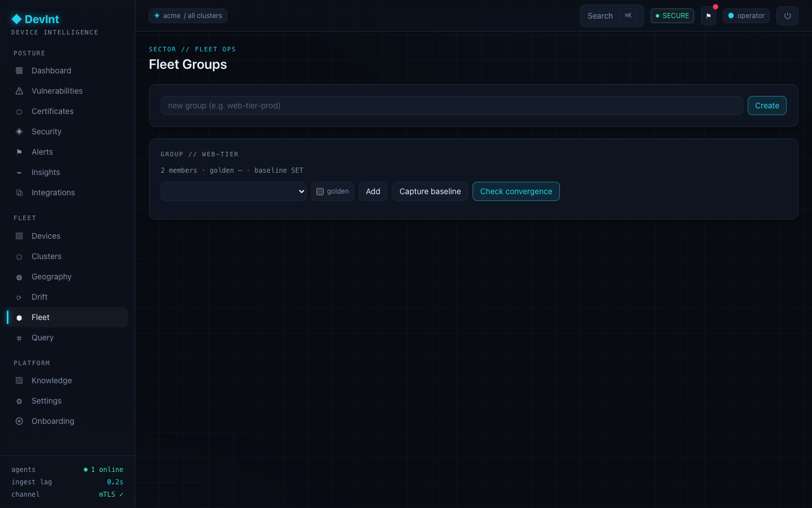Open the flag notifications icon
Viewport: 812px width, 508px height.
tap(709, 16)
